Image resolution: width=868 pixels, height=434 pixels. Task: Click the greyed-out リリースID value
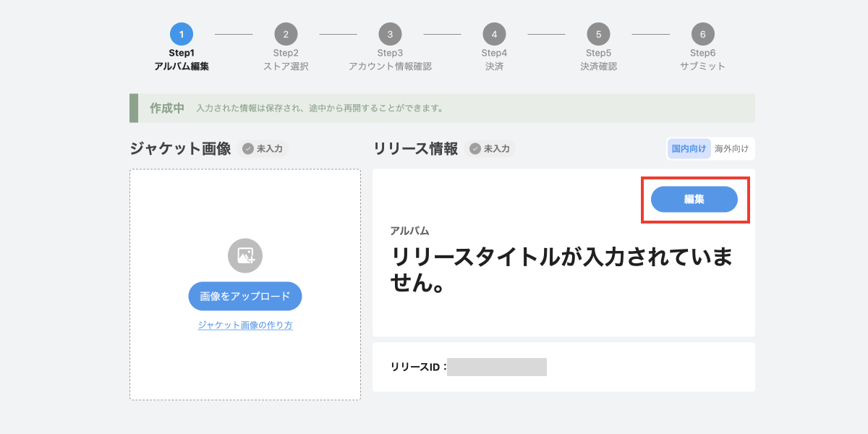pos(497,367)
